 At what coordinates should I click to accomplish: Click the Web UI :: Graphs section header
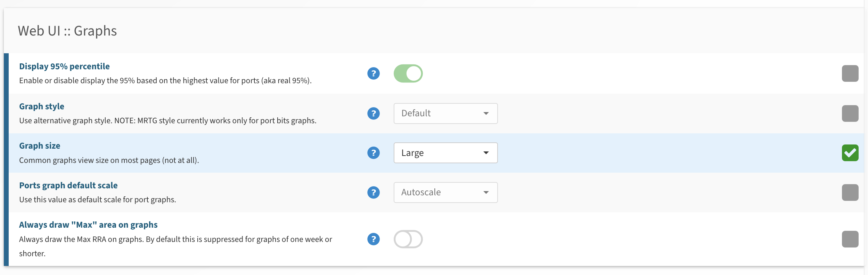[x=67, y=31]
